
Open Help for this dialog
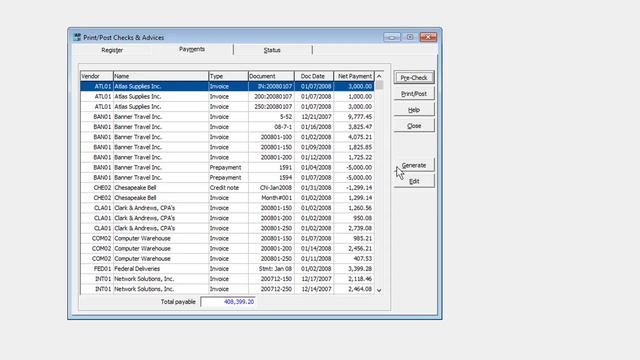(x=414, y=110)
